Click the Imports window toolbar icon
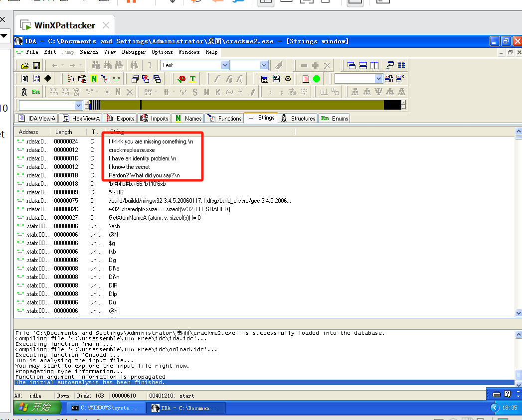The image size is (522, 420). [x=82, y=79]
